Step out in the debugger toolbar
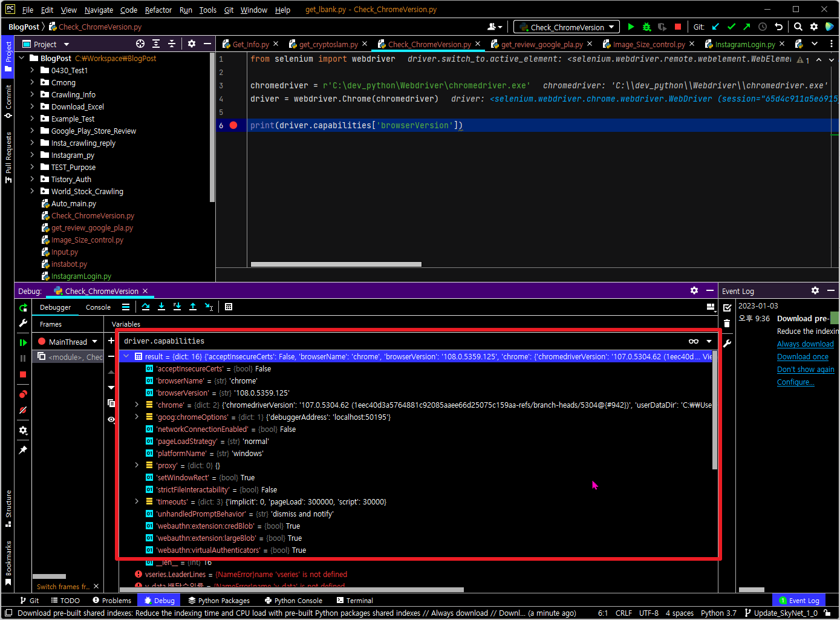Screen dimensions: 840x620 [193, 307]
